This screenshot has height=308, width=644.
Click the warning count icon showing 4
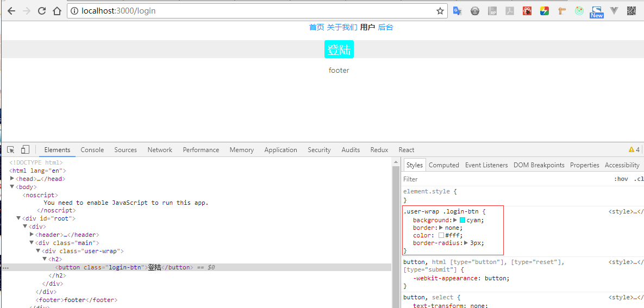[634, 150]
